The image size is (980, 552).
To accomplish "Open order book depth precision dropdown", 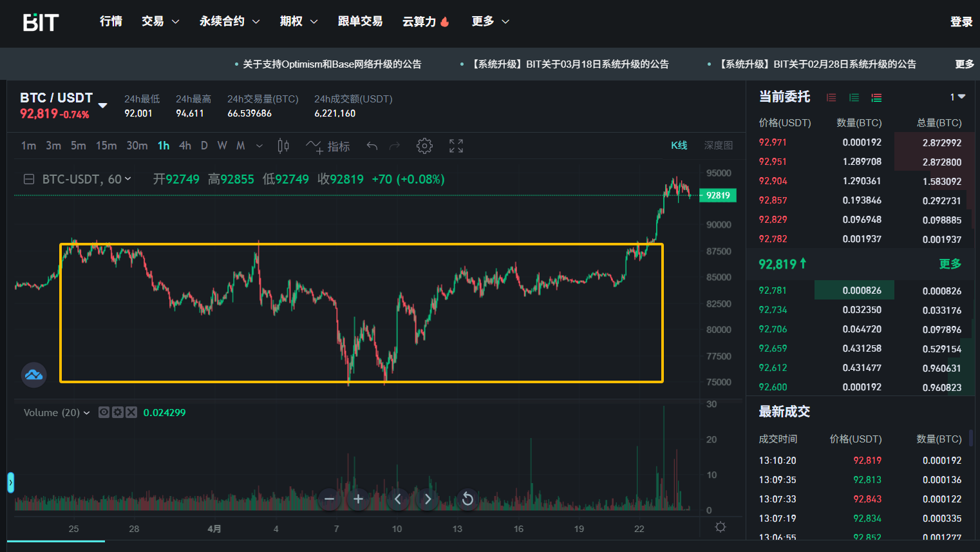I will (x=957, y=97).
